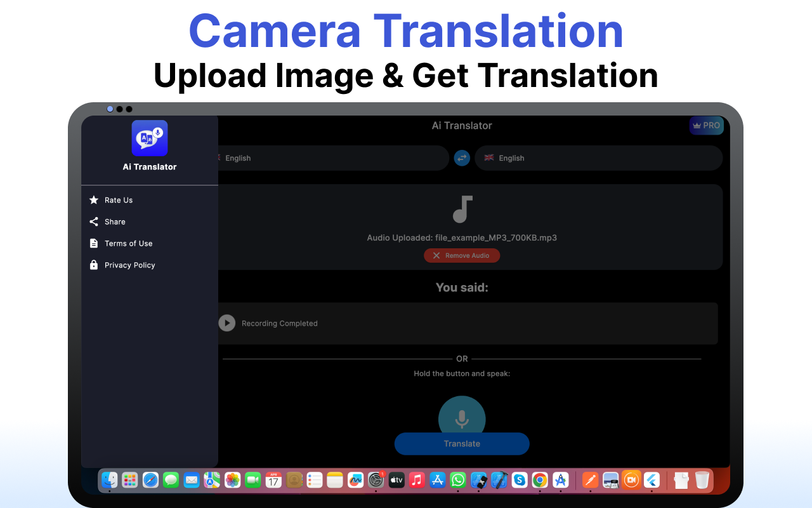Image resolution: width=812 pixels, height=508 pixels.
Task: Click the Translate button
Action: pyautogui.click(x=462, y=444)
